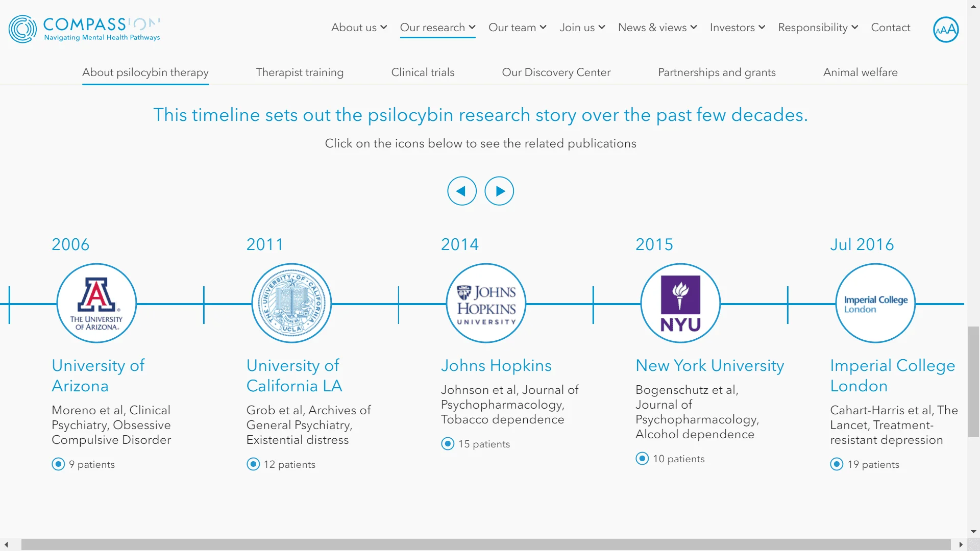Image resolution: width=980 pixels, height=551 pixels.
Task: Click the scroll up arrow of vertical scrollbar
Action: 973,6
